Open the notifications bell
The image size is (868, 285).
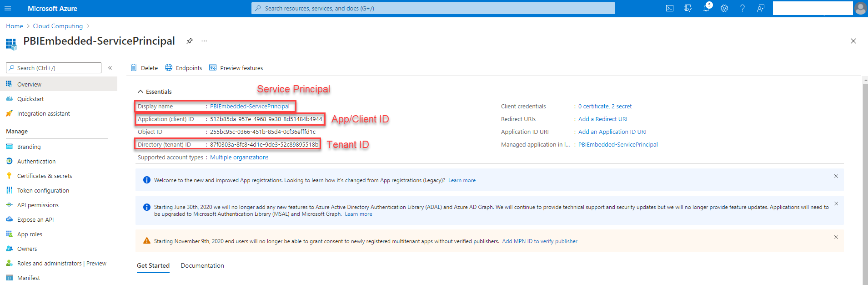[706, 8]
